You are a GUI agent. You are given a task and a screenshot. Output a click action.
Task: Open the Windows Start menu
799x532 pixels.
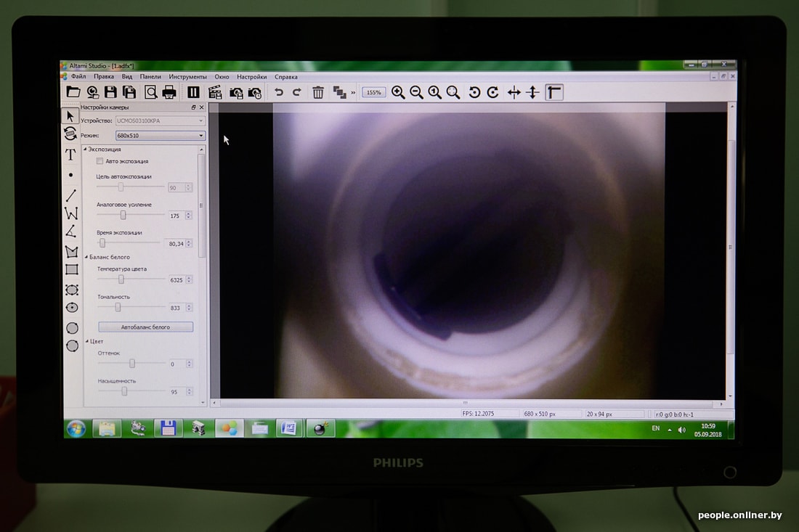76,428
